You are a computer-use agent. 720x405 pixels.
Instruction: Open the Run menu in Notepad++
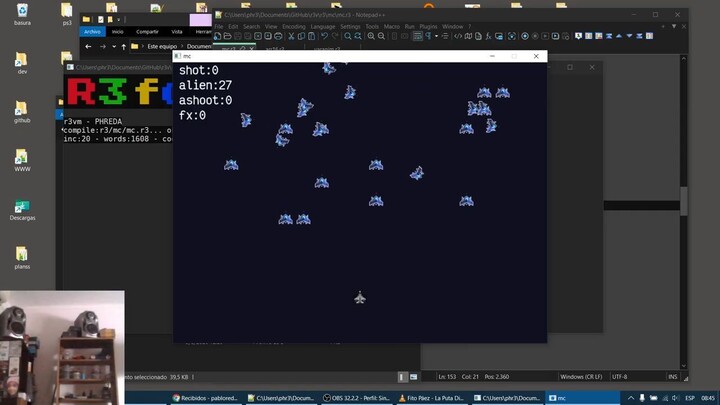tap(410, 27)
